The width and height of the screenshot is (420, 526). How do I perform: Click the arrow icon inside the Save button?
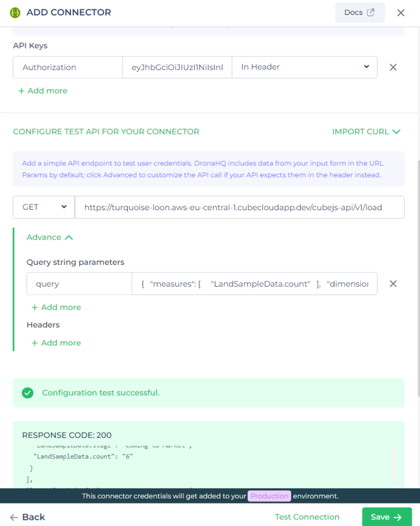(x=397, y=517)
